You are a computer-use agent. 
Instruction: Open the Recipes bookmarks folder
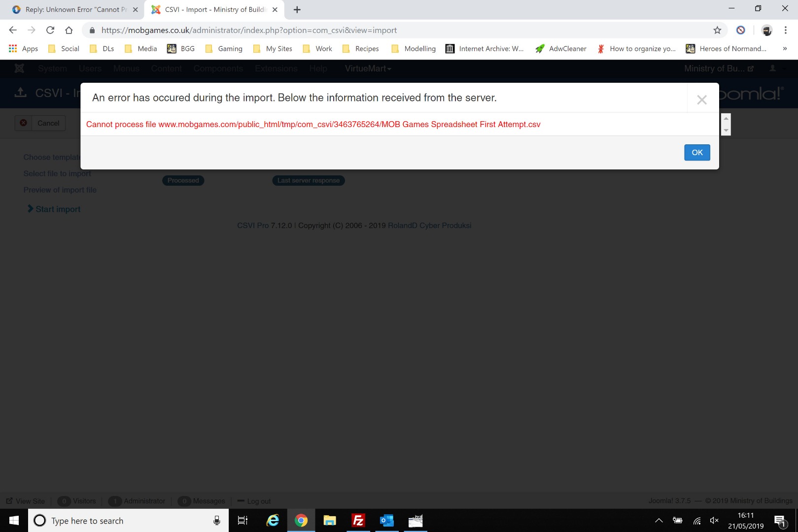point(360,49)
